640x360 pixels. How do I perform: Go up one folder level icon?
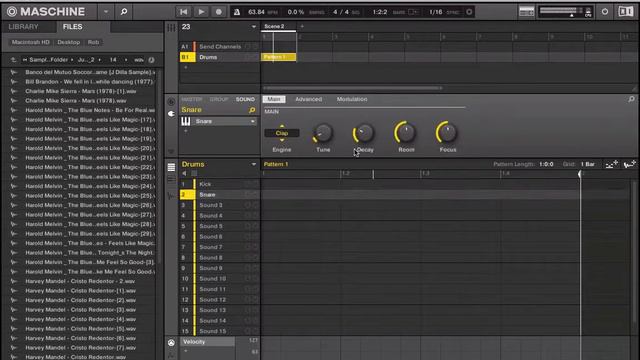(x=13, y=60)
